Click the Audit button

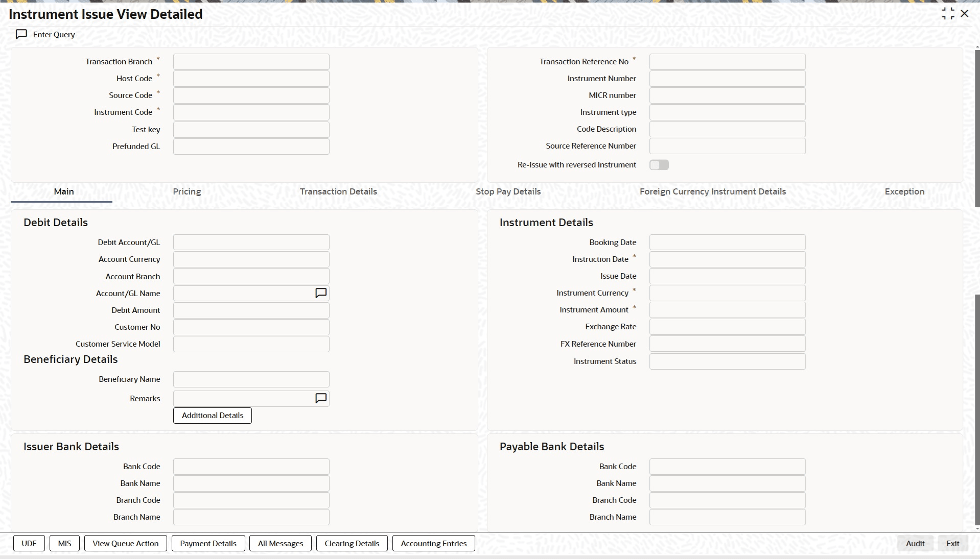(x=915, y=543)
